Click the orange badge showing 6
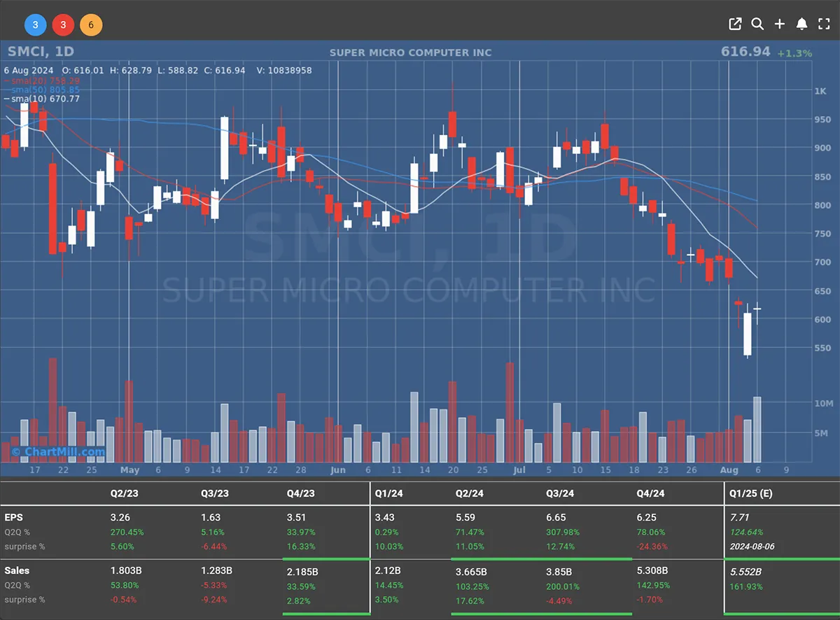The width and height of the screenshot is (840, 620). click(91, 26)
